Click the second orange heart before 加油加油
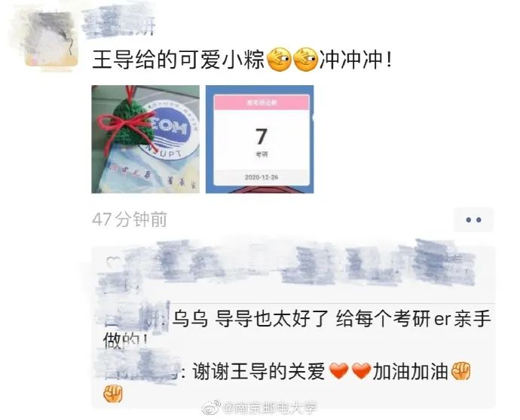Screen dimensions: 520x420 click(x=361, y=371)
